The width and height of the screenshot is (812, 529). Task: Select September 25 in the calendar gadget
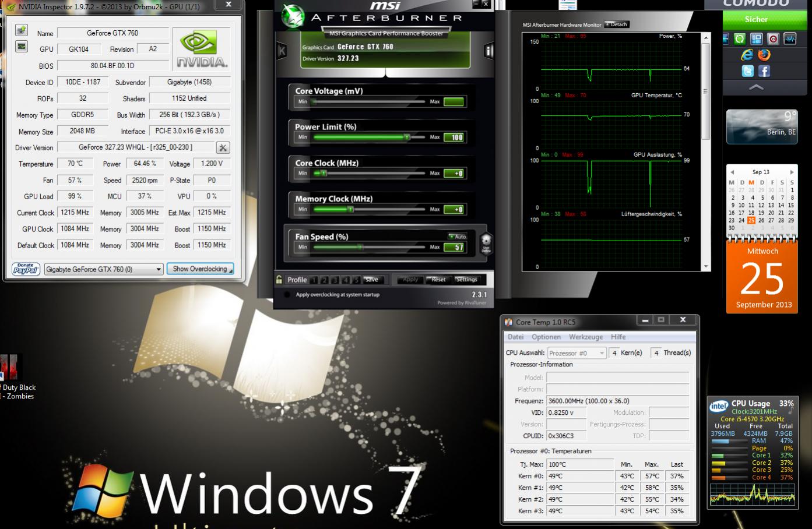pos(751,220)
